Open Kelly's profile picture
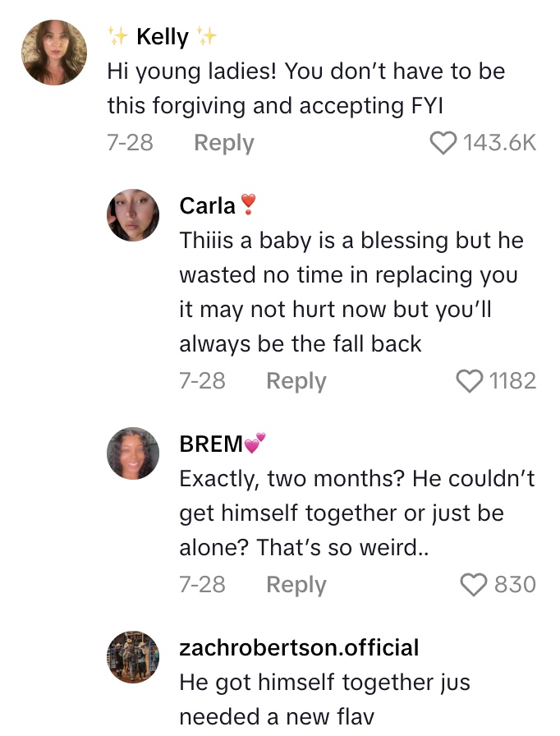560x736 pixels. pyautogui.click(x=53, y=52)
